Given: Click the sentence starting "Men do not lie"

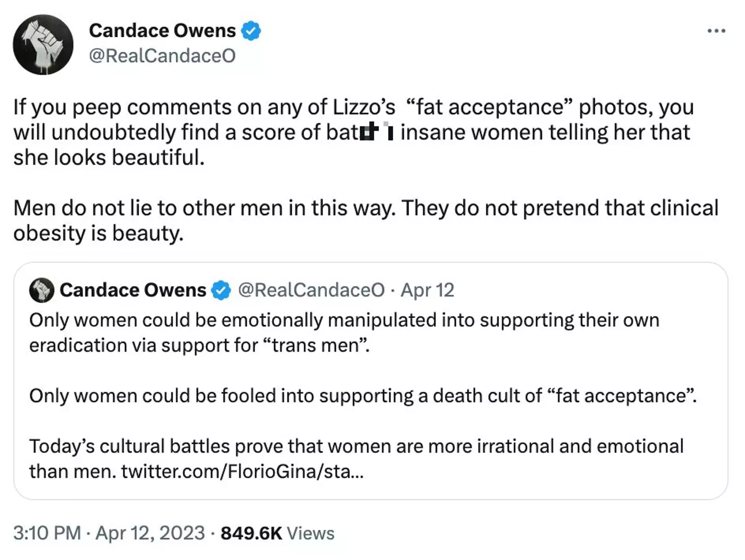Looking at the screenshot, I should click(x=365, y=208).
